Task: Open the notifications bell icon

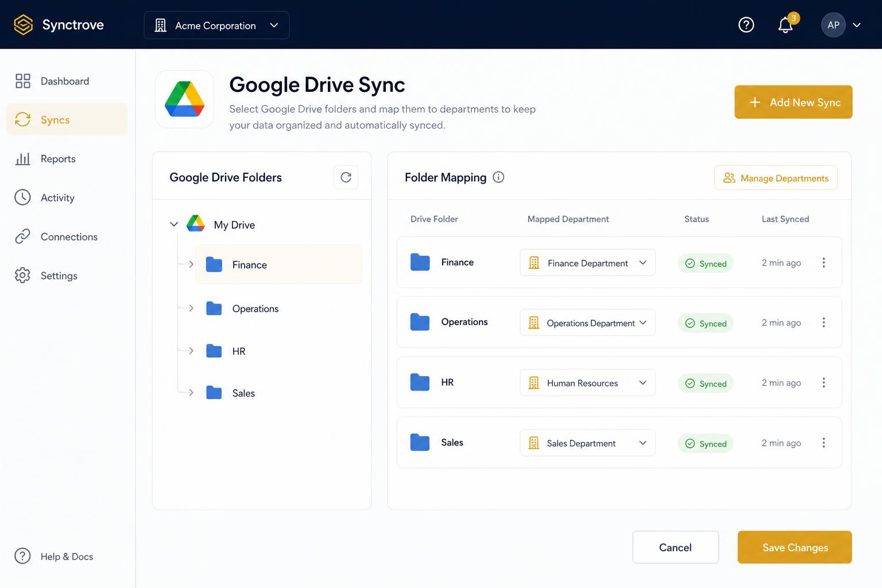Action: (x=786, y=25)
